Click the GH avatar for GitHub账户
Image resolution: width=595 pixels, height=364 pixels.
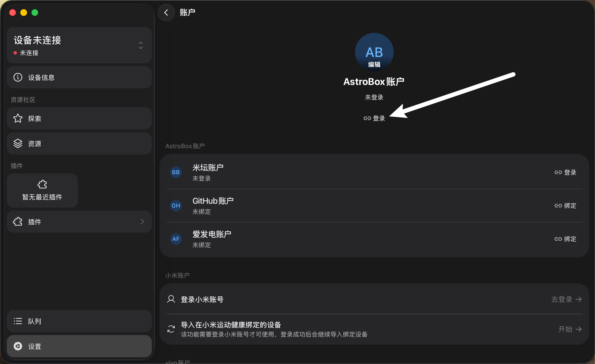pos(176,206)
